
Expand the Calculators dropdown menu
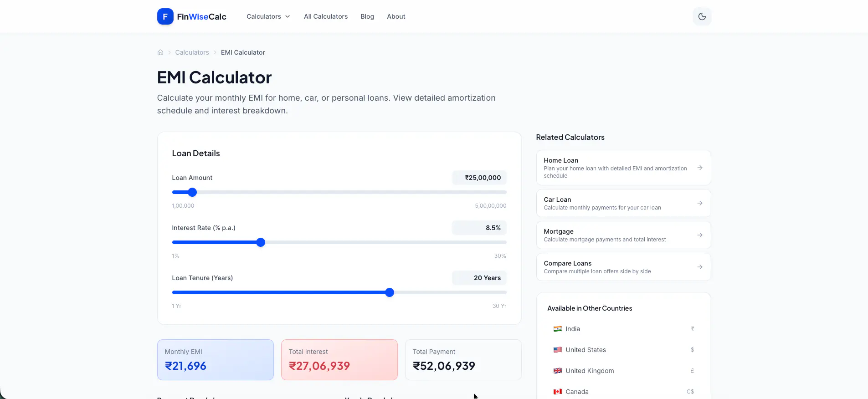(268, 16)
